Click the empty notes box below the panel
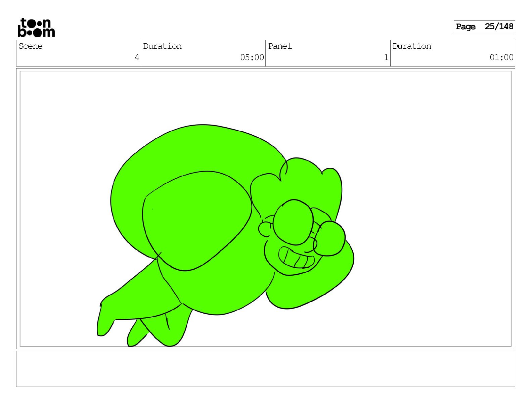Viewport: 532px width, 411px height. coord(265,369)
